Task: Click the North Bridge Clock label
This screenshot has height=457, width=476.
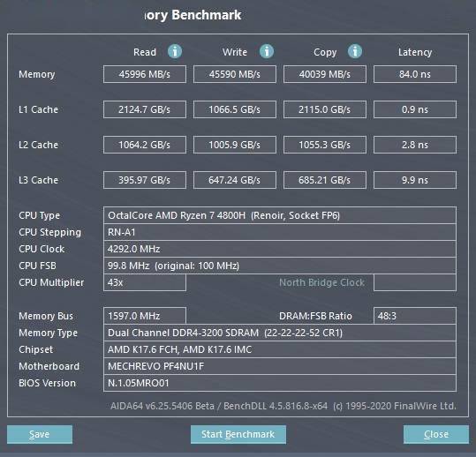Action: coord(321,282)
